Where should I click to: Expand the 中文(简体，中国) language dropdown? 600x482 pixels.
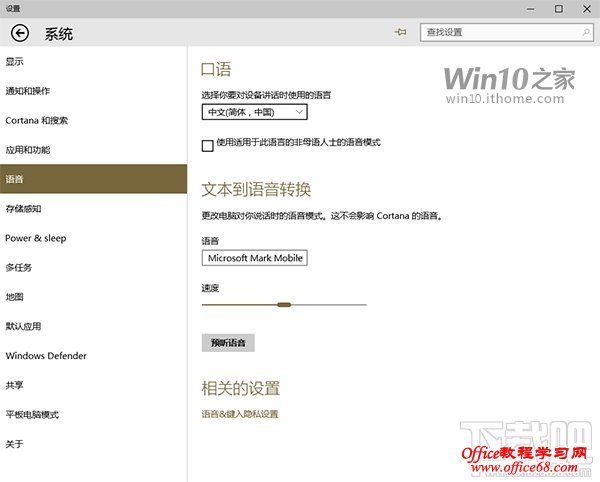254,112
